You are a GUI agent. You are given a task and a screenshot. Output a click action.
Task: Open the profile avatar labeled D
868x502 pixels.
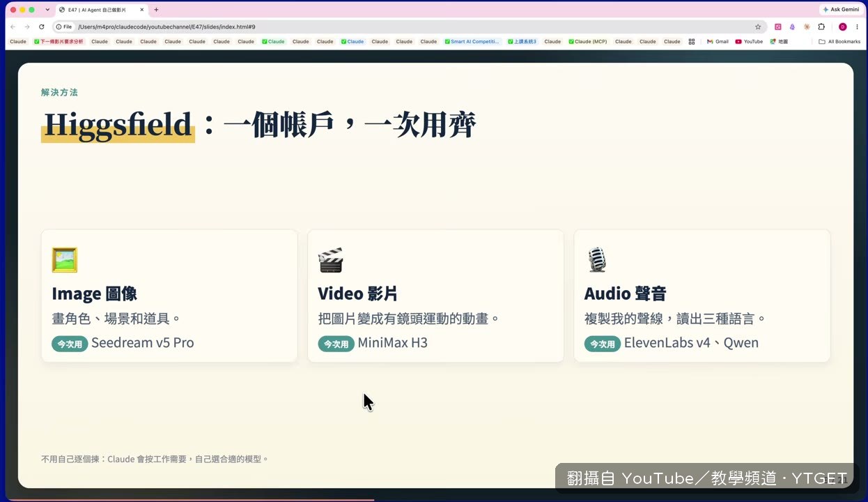pos(842,26)
